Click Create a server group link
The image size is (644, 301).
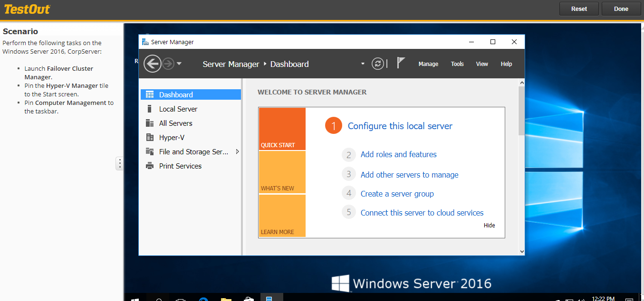tap(397, 194)
